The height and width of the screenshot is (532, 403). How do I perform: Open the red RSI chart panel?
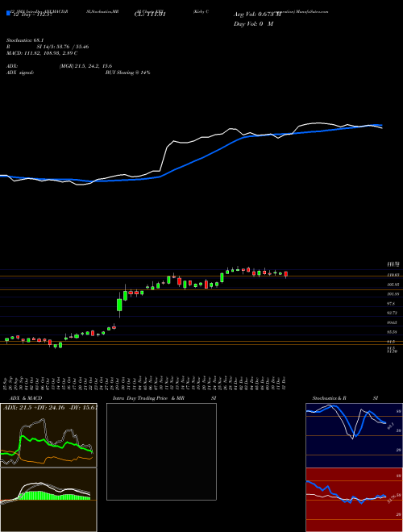[354, 500]
